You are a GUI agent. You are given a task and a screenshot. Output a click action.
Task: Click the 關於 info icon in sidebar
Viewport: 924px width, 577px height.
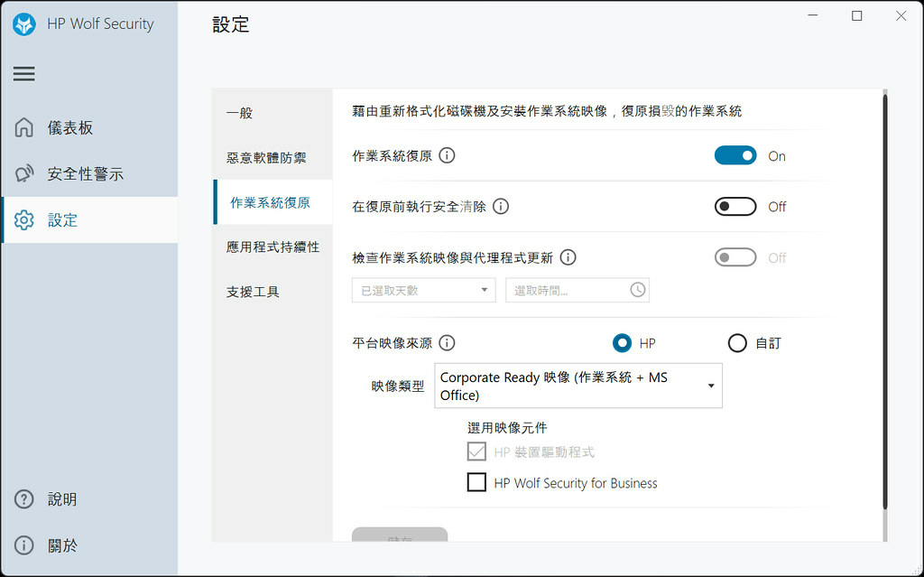[x=24, y=545]
